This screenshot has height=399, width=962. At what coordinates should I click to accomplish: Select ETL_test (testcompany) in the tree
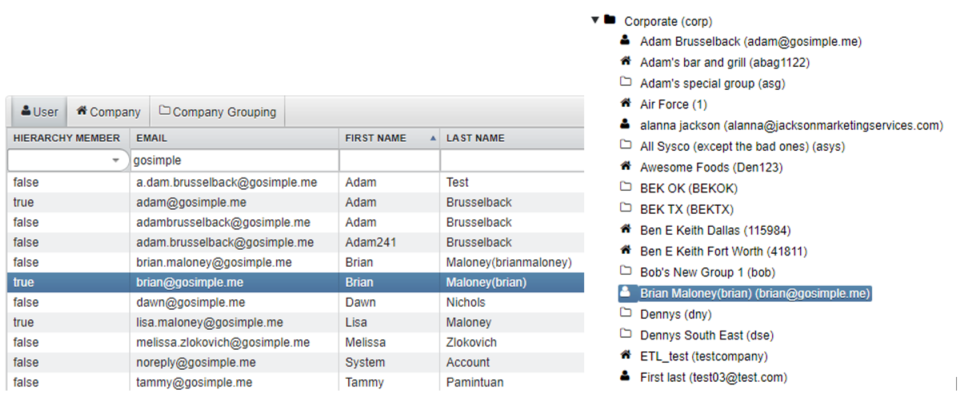click(x=704, y=356)
